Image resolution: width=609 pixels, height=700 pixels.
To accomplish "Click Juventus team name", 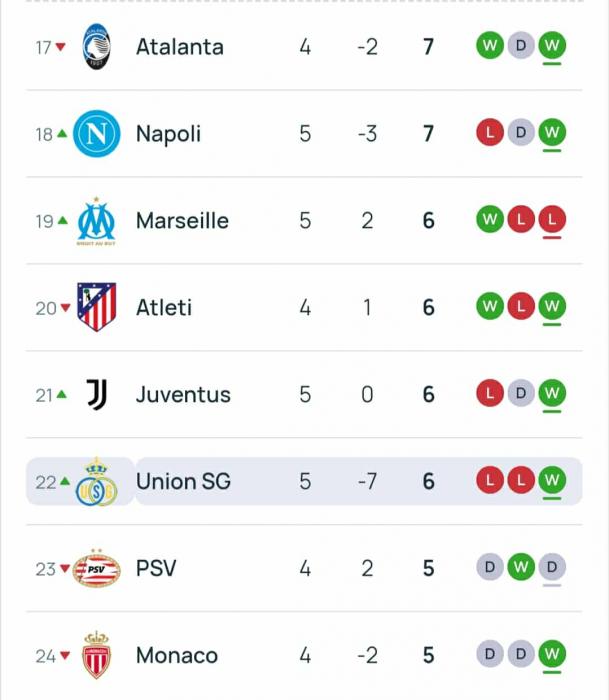I will coord(183,395).
